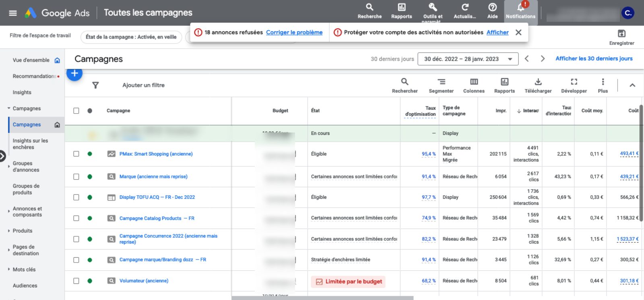The height and width of the screenshot is (300, 644).
Task: Click the Google Ads logo
Action: tap(57, 13)
